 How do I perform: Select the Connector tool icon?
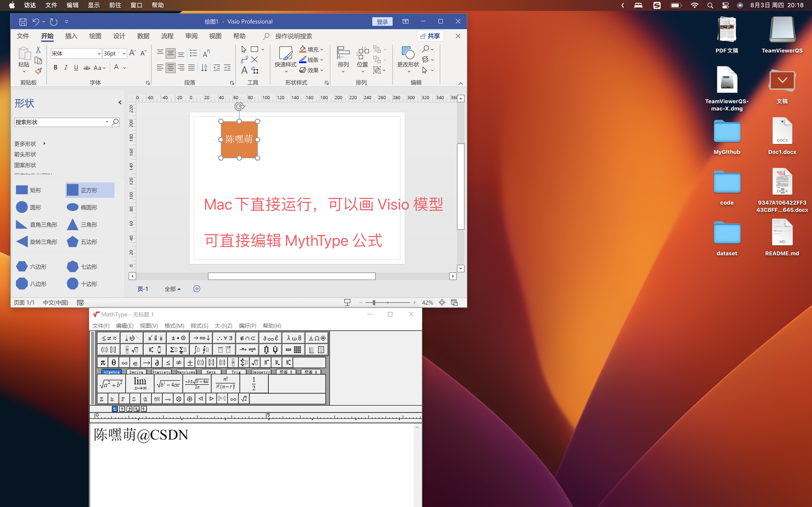pyautogui.click(x=244, y=60)
